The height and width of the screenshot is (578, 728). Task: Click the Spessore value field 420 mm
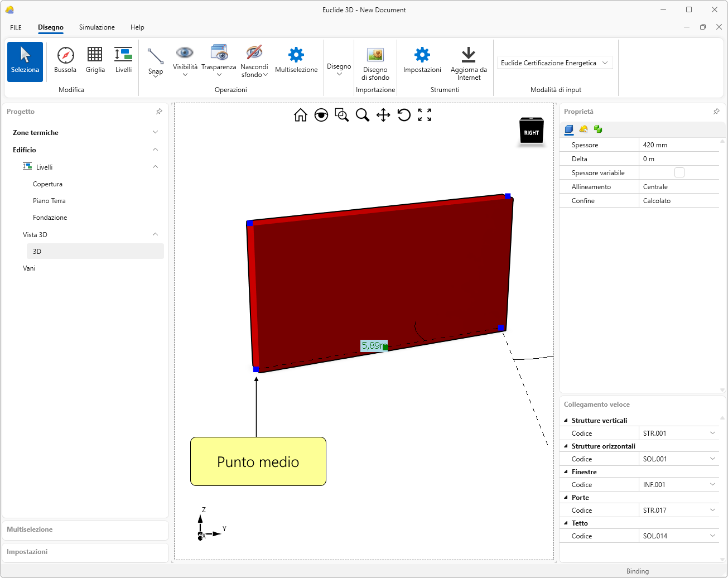click(x=678, y=145)
